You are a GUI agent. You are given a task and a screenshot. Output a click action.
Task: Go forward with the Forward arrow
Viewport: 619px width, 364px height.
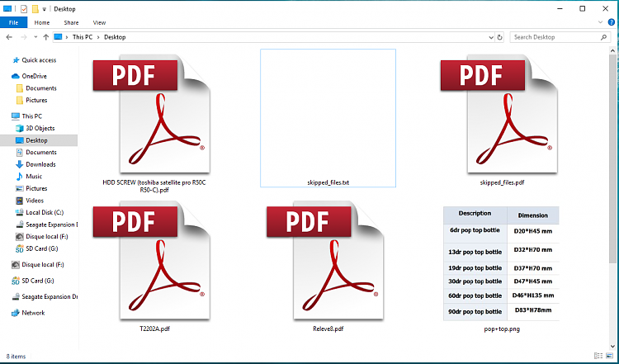(x=24, y=37)
